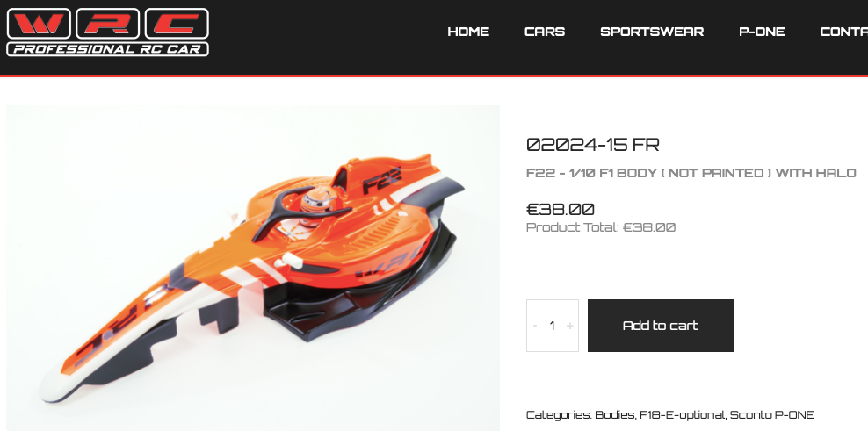
Task: Open the P-ONE menu item
Action: pos(762,32)
